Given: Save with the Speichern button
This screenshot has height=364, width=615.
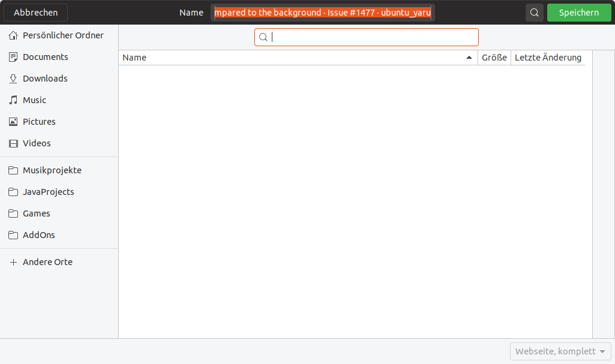Looking at the screenshot, I should pos(579,13).
